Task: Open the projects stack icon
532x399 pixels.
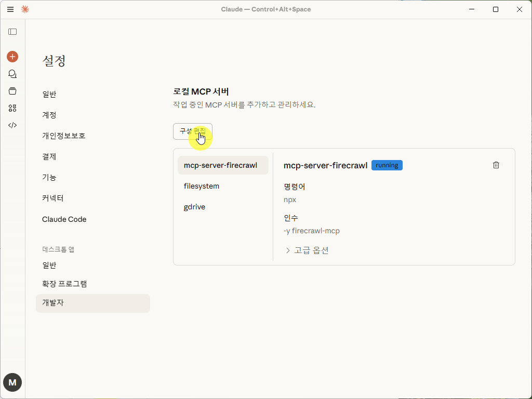Action: click(12, 91)
